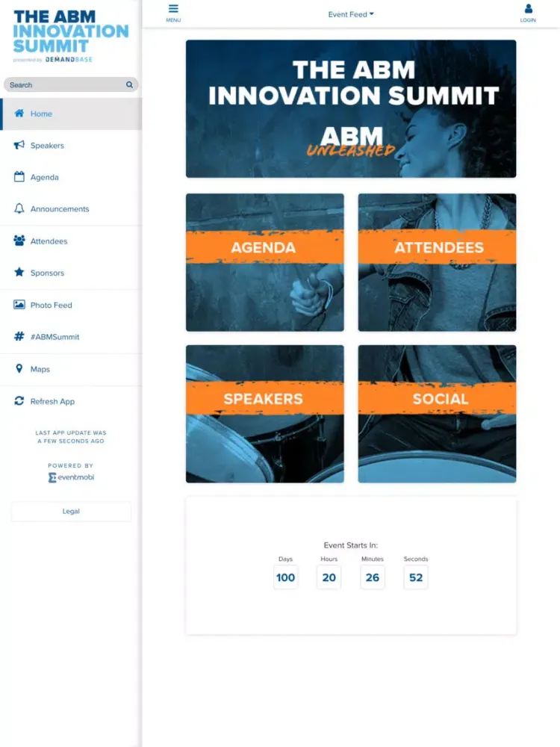Image resolution: width=560 pixels, height=747 pixels.
Task: Expand the Event Feed dropdown
Action: (351, 14)
